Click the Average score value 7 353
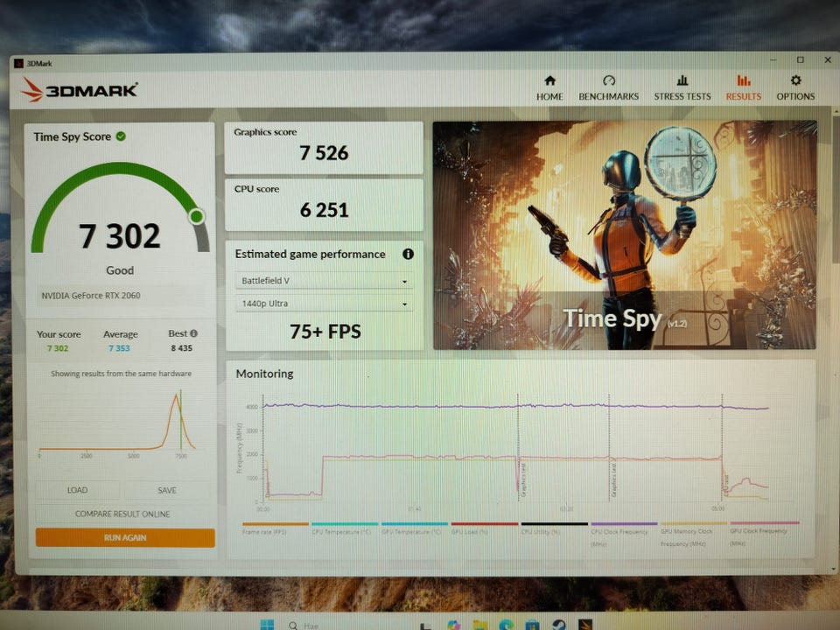Image resolution: width=840 pixels, height=630 pixels. coord(120,348)
